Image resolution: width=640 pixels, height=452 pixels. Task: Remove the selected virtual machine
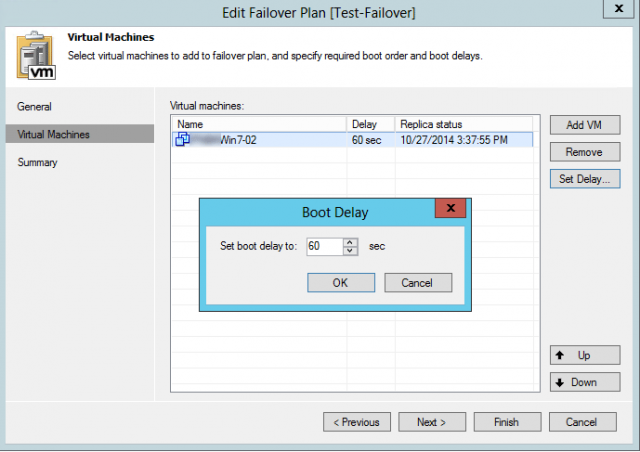[584, 152]
